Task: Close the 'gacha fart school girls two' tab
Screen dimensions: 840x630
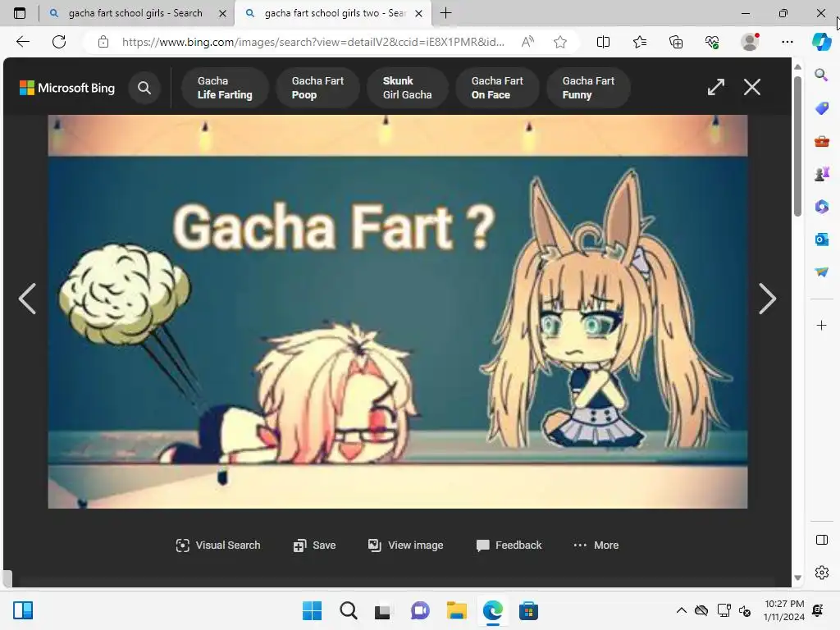Action: click(419, 13)
